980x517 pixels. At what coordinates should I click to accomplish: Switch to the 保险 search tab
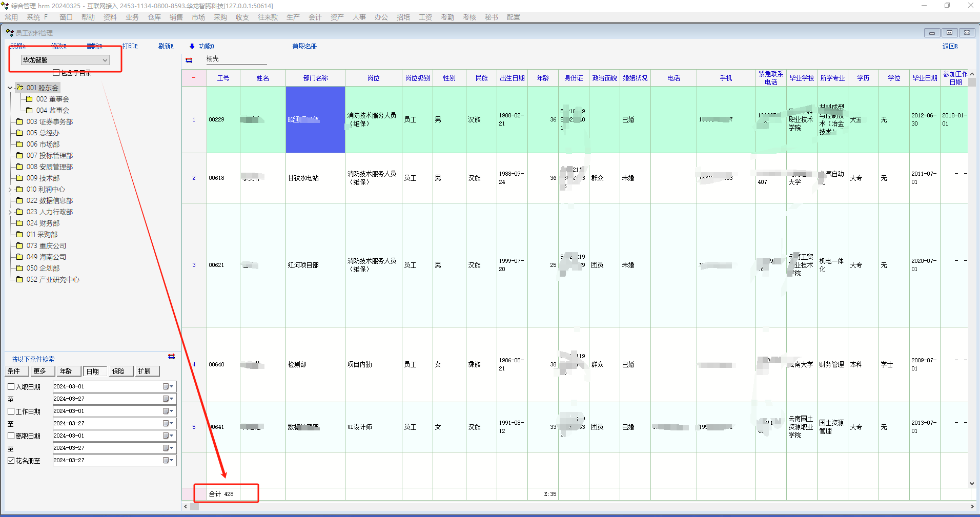click(x=118, y=371)
